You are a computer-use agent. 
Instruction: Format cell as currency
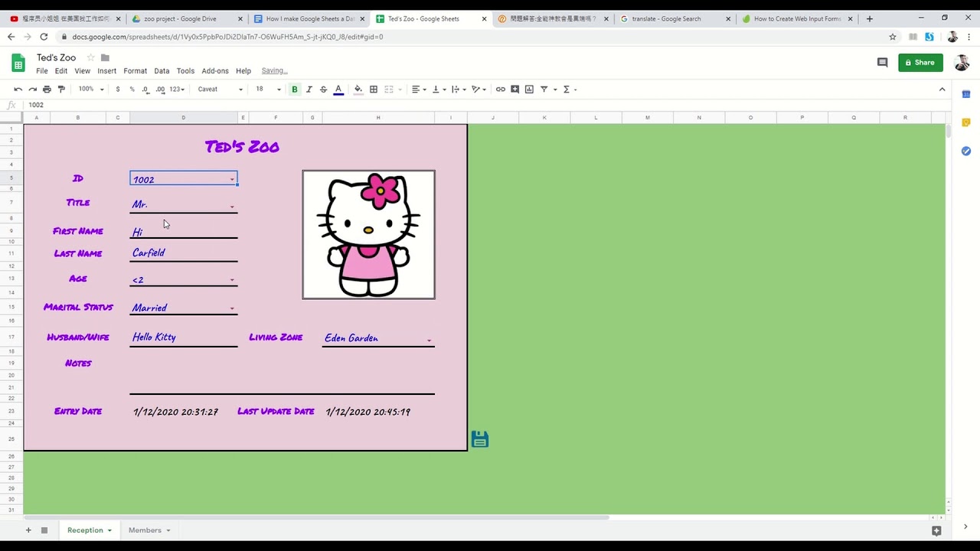point(117,90)
